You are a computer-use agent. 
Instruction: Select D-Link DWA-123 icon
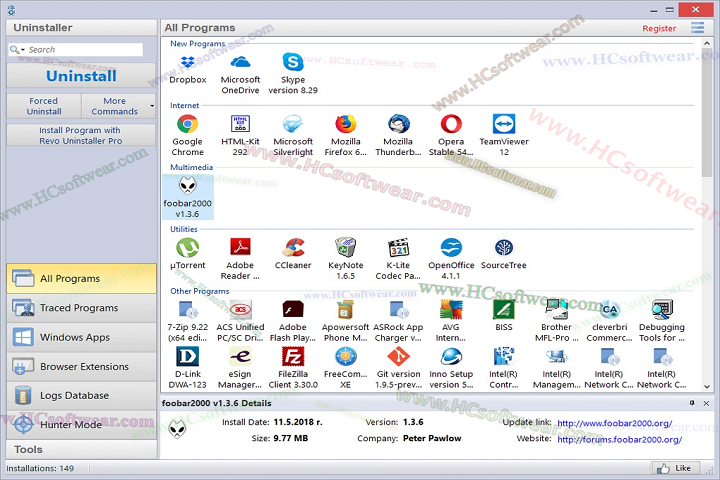click(x=187, y=356)
